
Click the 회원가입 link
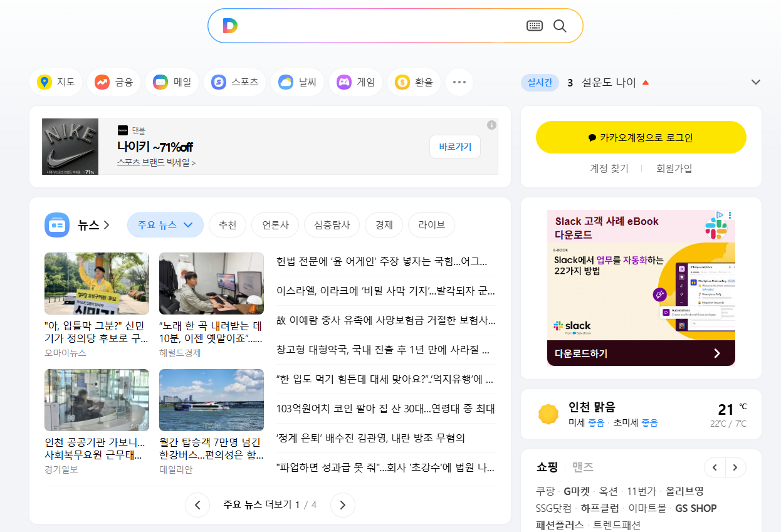click(x=674, y=169)
